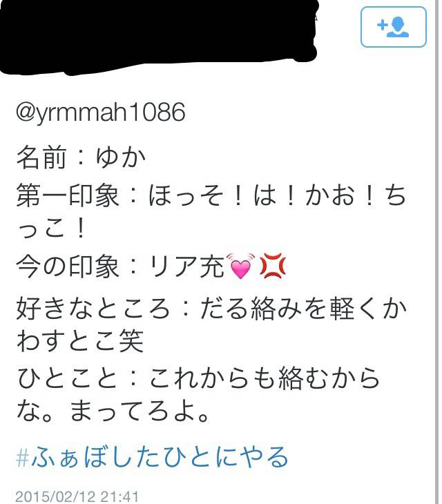
Task: Click the plus sign on follow button
Action: [382, 25]
